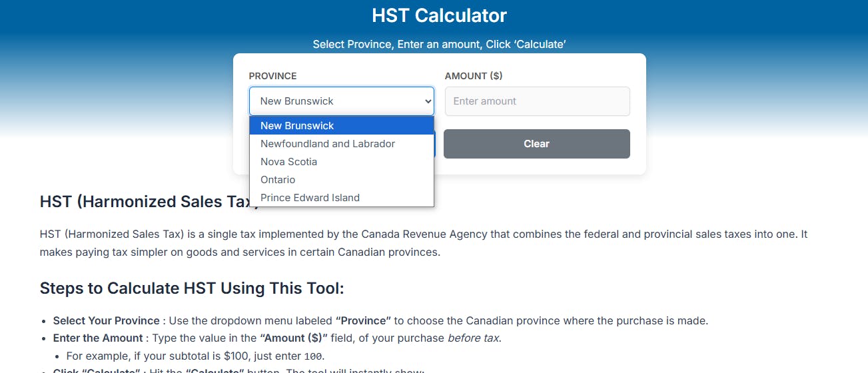
Task: Pick Nova Scotia in the province list
Action: (342, 162)
